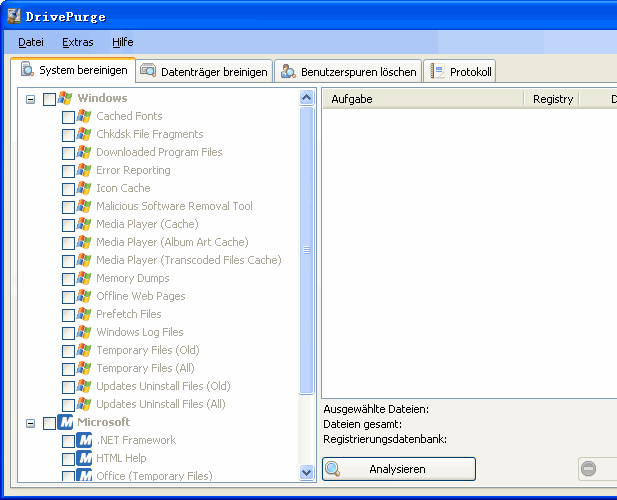This screenshot has width=617, height=500.
Task: Tick the Windows Log Files checkbox
Action: click(x=68, y=332)
